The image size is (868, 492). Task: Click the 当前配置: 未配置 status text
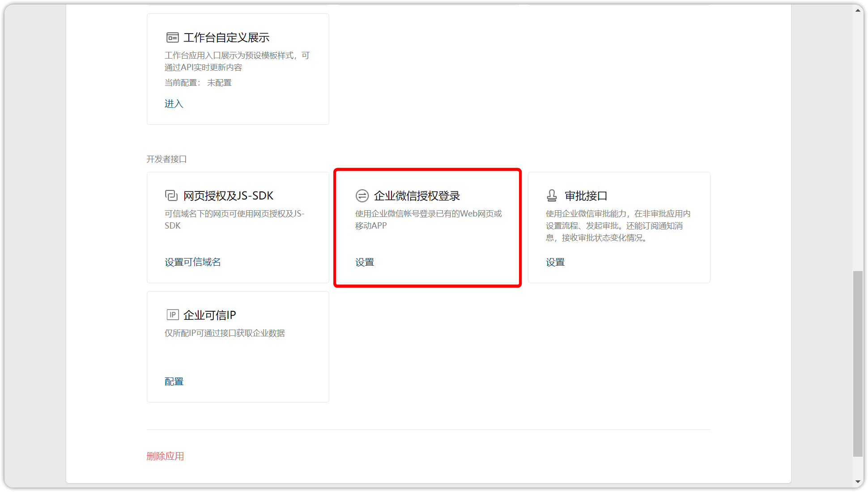[198, 83]
